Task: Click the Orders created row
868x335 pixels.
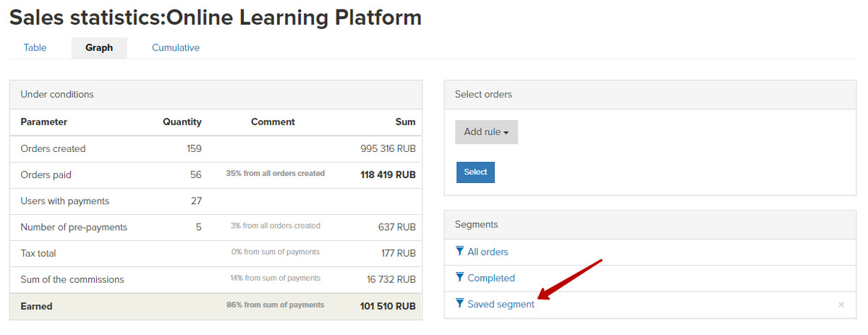Action: click(x=216, y=148)
